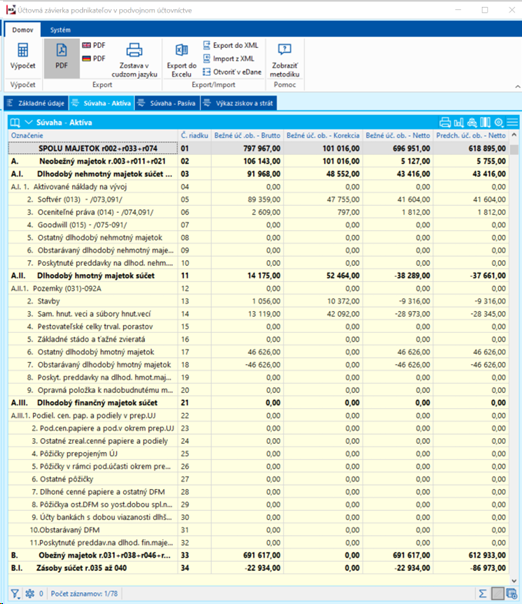Click the book icon in the panel header
Screen dimensions: 522x604
[x=15, y=122]
